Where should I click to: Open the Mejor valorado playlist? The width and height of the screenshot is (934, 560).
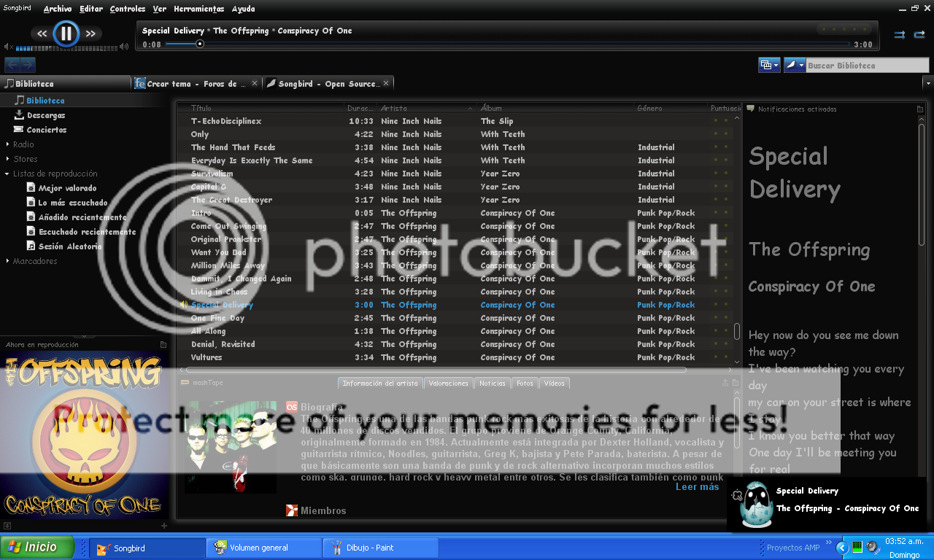click(x=67, y=188)
